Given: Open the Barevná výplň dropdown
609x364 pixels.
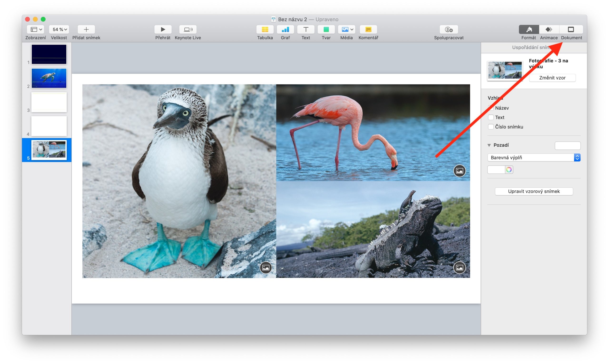Looking at the screenshot, I should pos(533,157).
